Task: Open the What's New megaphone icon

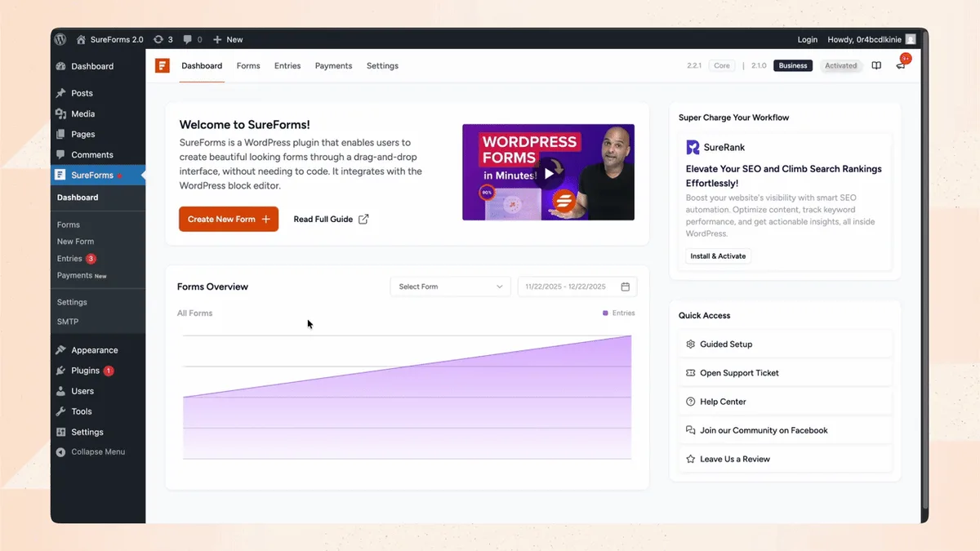Action: point(901,65)
